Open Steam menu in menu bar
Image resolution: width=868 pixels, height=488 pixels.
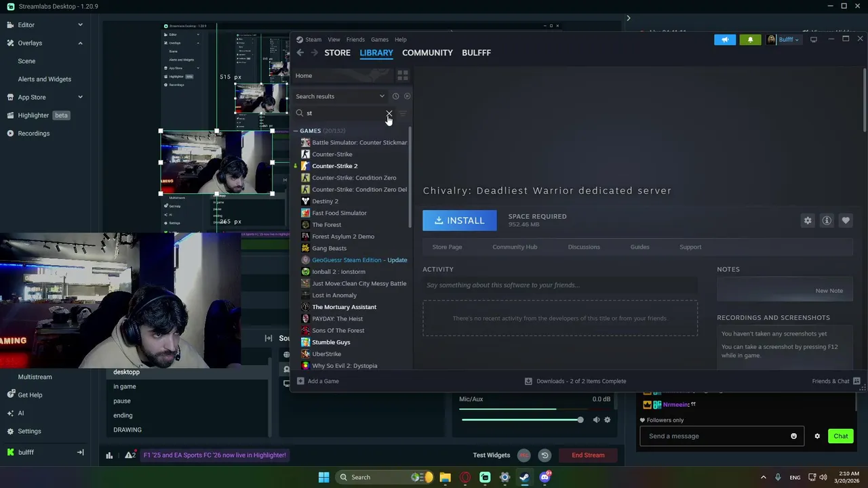click(313, 39)
